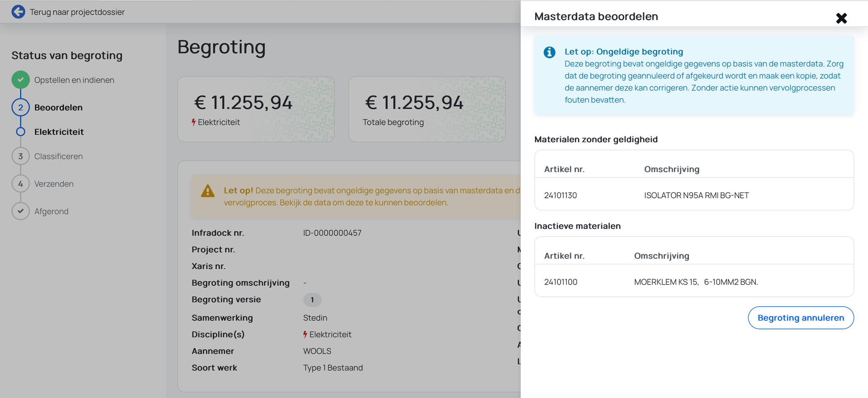Click the lightning icon next to Discipline Elektriciteit
The image size is (868, 398).
(306, 334)
